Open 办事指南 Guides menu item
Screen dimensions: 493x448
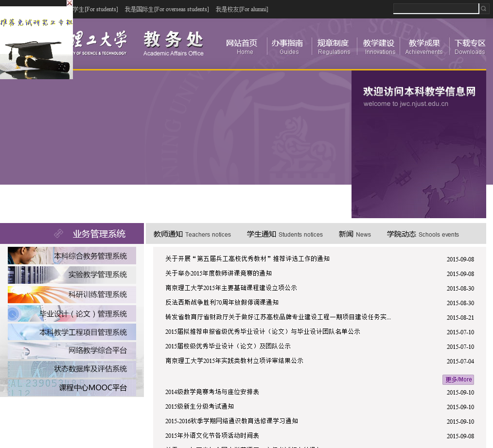[287, 47]
